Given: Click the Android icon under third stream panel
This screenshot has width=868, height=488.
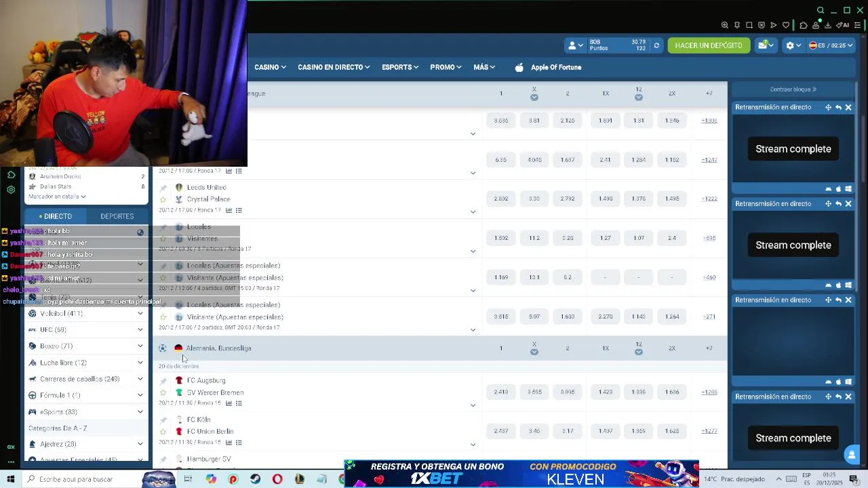Looking at the screenshot, I should pos(828,382).
